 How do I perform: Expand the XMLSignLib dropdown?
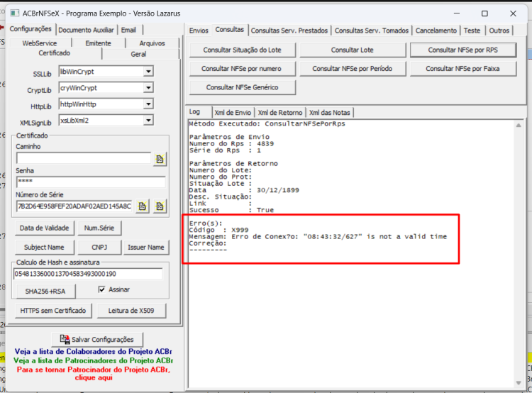tap(148, 120)
